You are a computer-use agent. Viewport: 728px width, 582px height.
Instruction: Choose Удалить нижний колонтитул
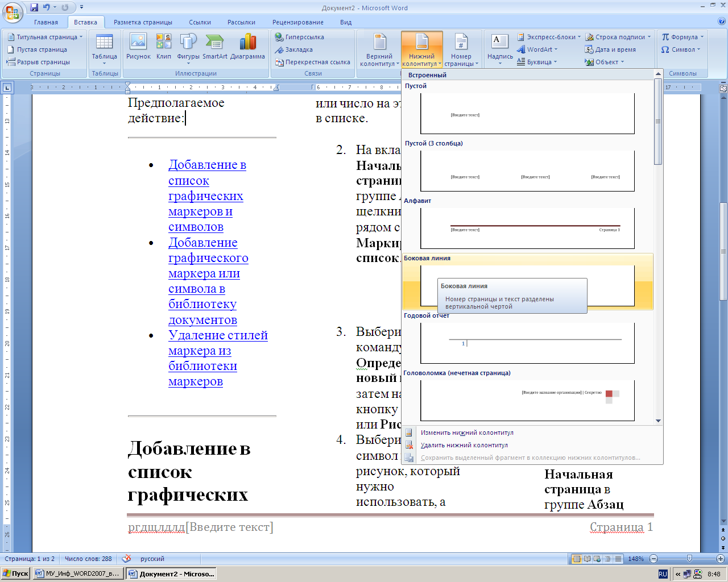click(464, 445)
